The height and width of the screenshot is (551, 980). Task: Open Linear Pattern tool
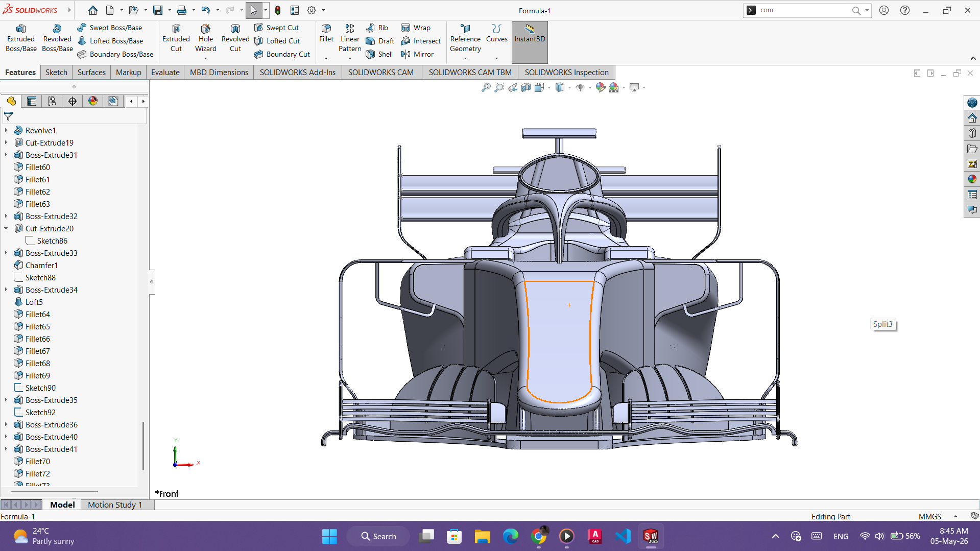pyautogui.click(x=350, y=38)
